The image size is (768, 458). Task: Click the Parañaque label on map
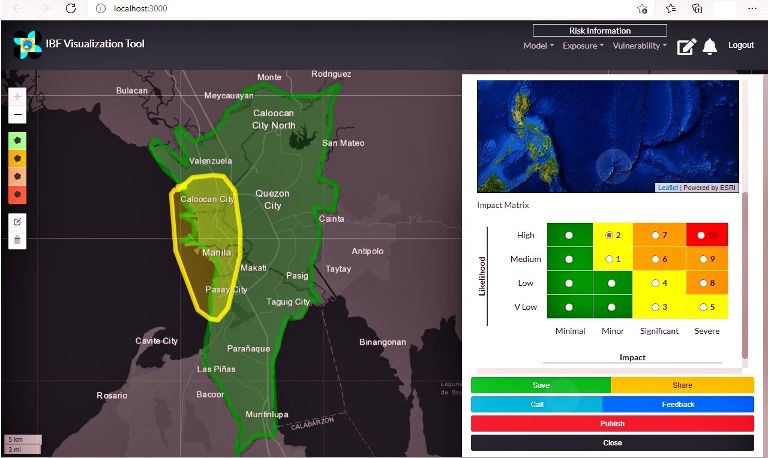tap(248, 349)
